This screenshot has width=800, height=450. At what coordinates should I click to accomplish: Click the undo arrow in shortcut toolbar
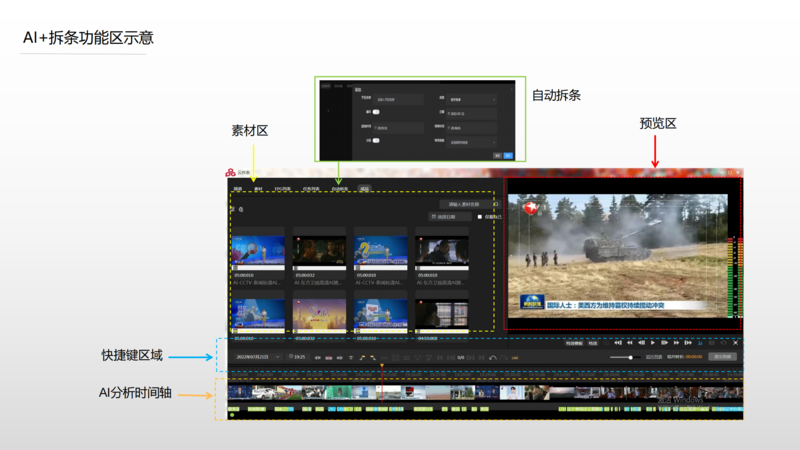tap(493, 357)
